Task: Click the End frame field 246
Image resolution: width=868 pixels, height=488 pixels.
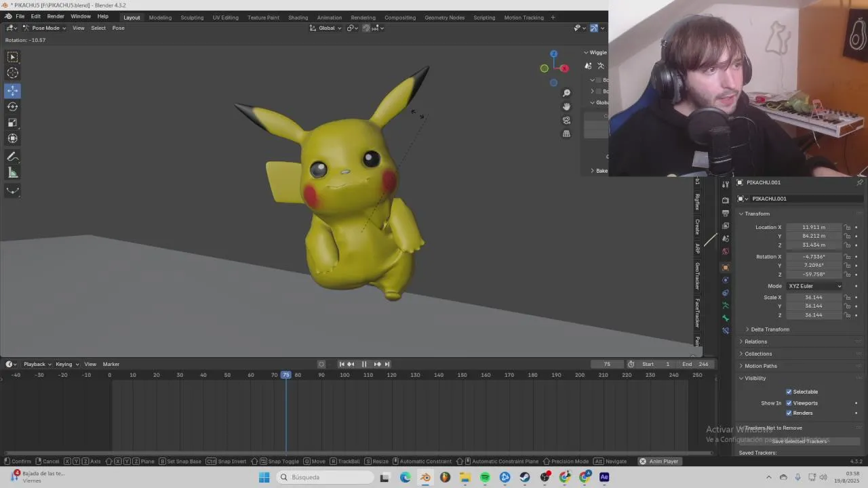Action: [696, 364]
